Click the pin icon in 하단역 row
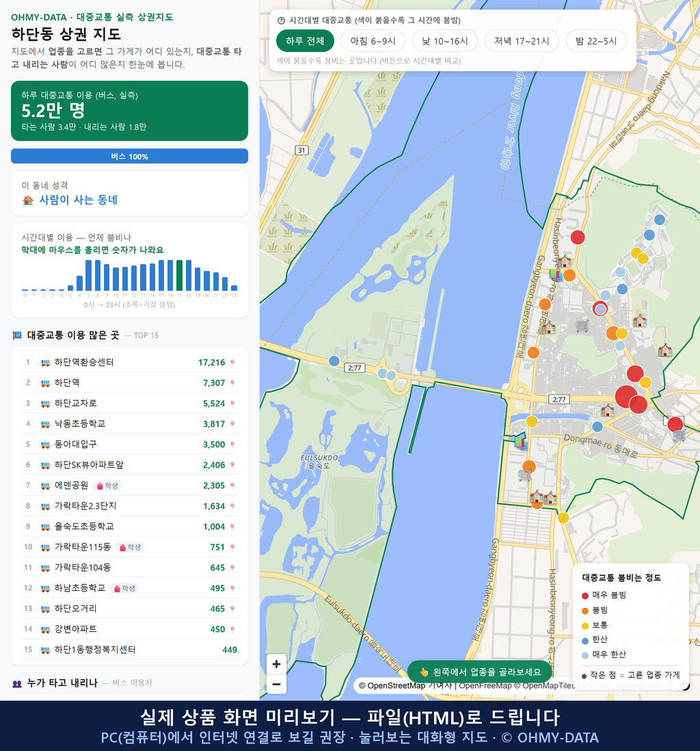 click(x=232, y=383)
